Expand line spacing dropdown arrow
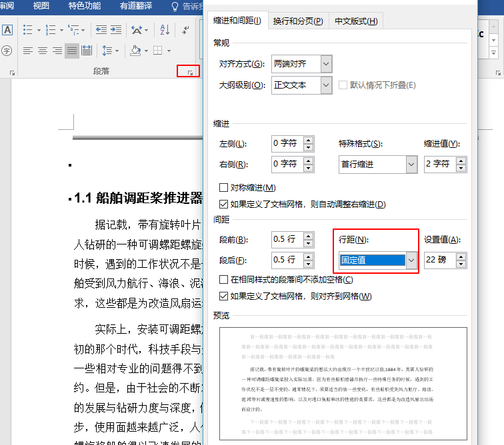This screenshot has height=445, width=504. pos(117,51)
